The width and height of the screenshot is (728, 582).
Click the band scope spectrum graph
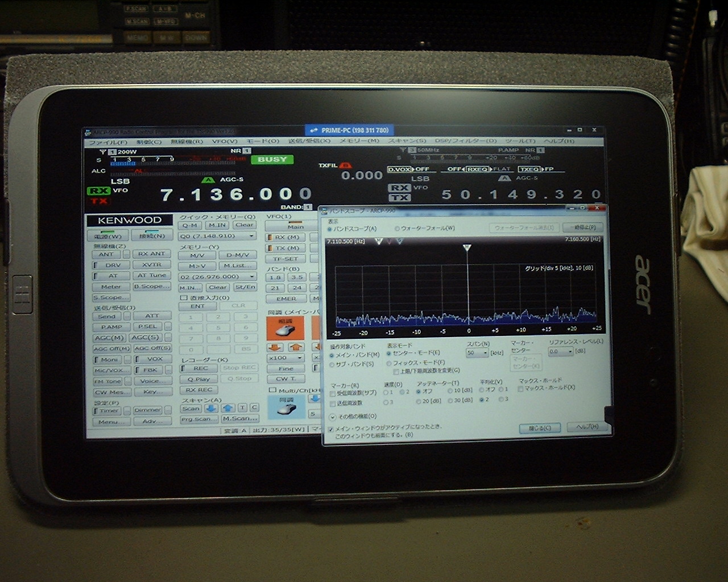(466, 289)
